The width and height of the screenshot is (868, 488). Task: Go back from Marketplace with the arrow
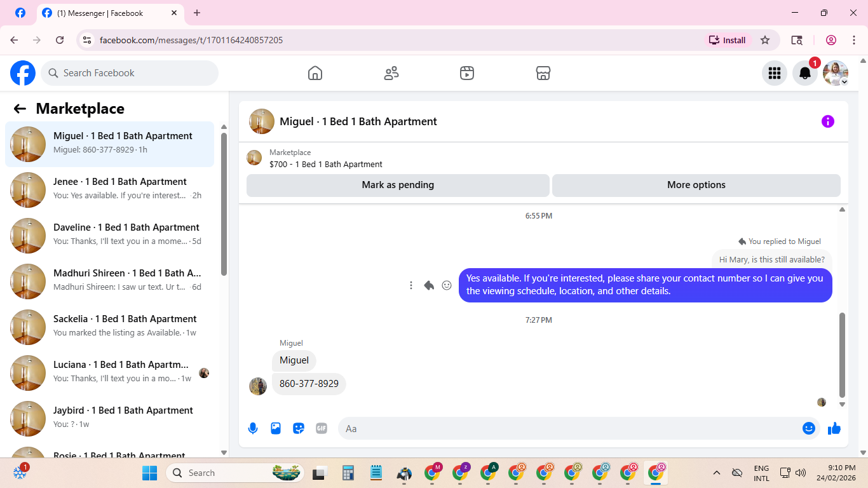[x=20, y=109]
